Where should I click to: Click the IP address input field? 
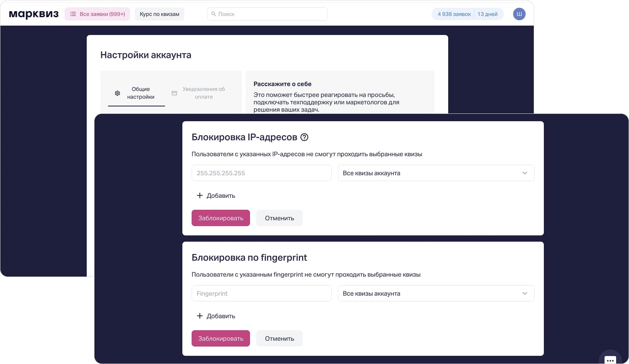pyautogui.click(x=261, y=173)
